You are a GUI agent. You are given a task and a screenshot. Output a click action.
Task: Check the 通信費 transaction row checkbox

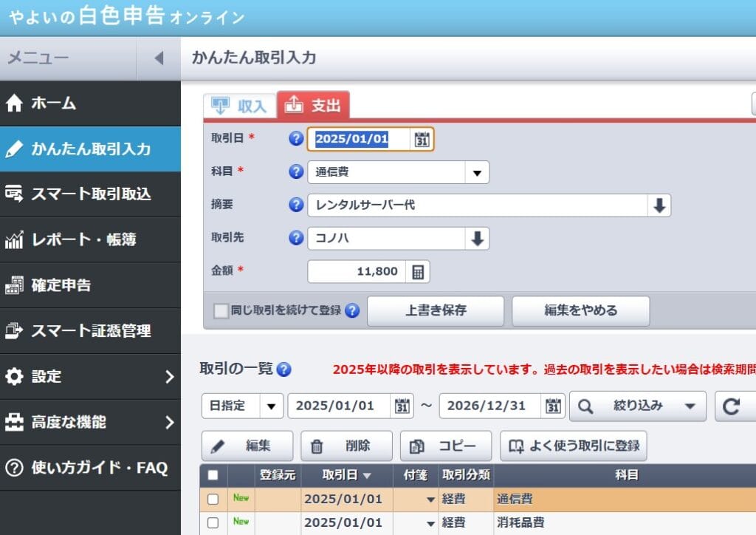(213, 499)
